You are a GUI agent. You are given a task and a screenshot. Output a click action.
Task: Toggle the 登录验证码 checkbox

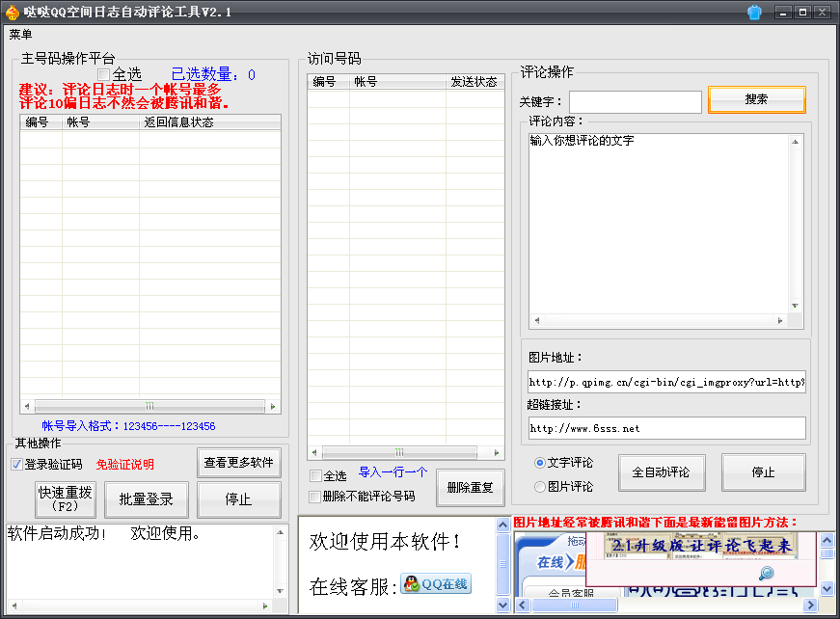(x=16, y=465)
